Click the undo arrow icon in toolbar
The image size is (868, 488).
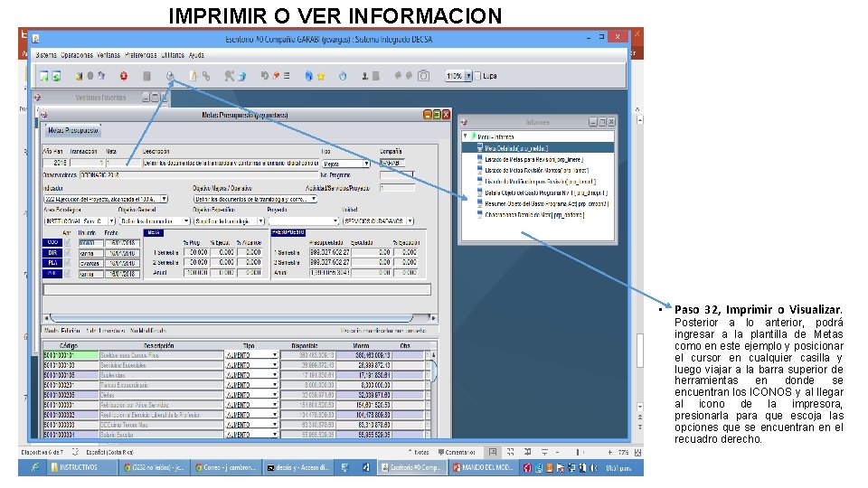[265, 76]
